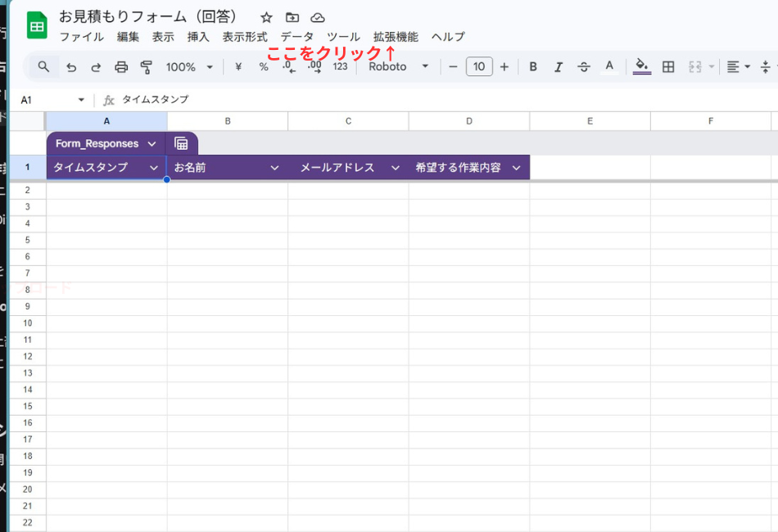Expand the お名前 column filter dropdown
This screenshot has width=778, height=532.
click(275, 168)
